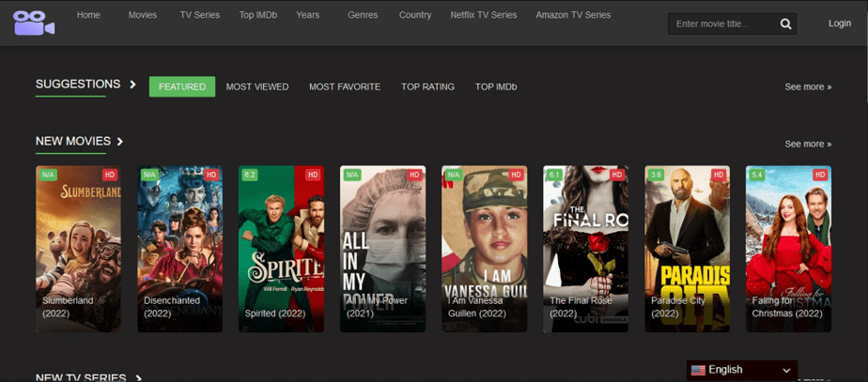Image resolution: width=868 pixels, height=382 pixels.
Task: Open Amazon TV Series section
Action: pyautogui.click(x=573, y=15)
